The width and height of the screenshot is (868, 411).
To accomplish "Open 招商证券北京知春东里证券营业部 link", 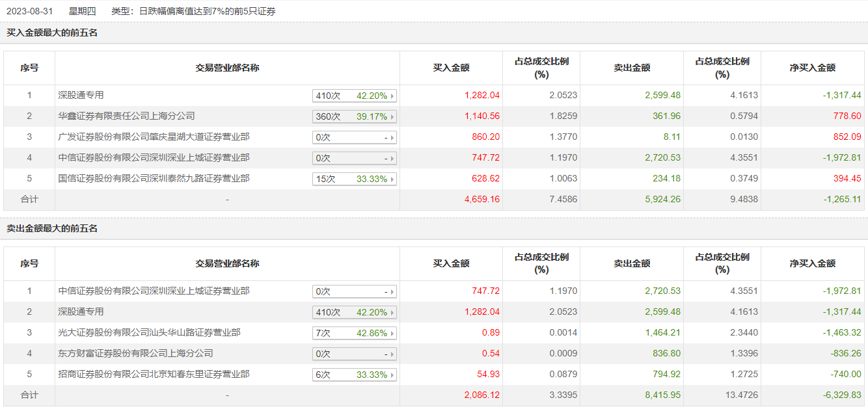I will coord(154,375).
